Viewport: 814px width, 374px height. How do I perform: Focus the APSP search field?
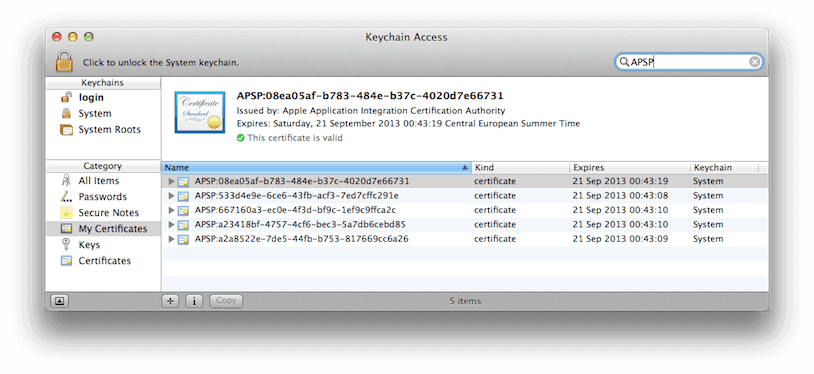tap(688, 62)
